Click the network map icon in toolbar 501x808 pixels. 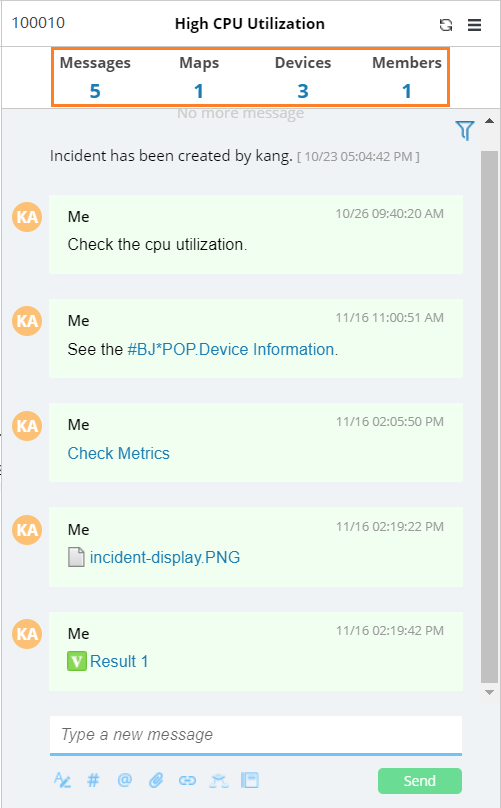[219, 781]
